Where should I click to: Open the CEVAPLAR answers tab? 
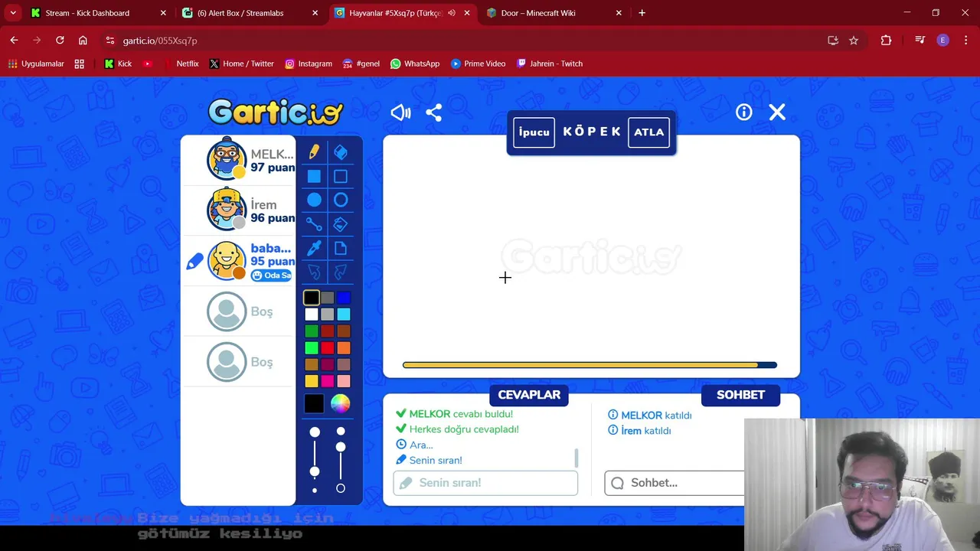click(x=529, y=395)
